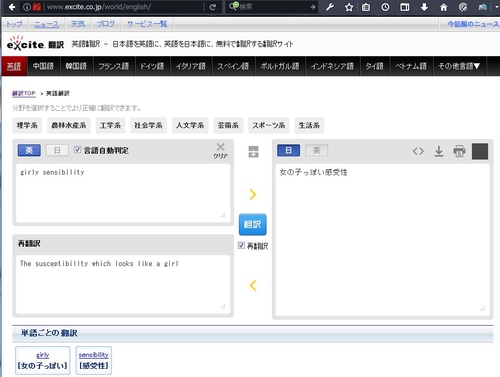Open the 天気 link
Viewport: 500px width, 377px height.
click(78, 24)
